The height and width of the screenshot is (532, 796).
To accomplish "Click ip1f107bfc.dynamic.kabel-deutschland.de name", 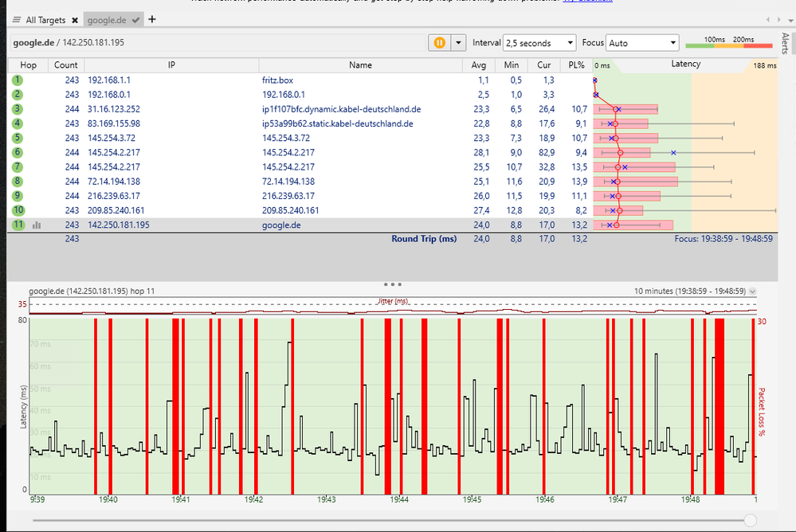I will coord(342,109).
